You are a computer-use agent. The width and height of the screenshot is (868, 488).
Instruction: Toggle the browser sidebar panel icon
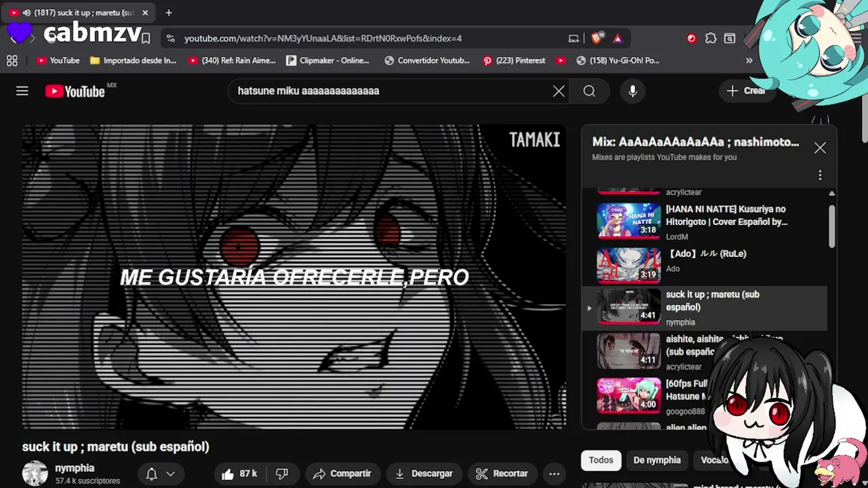pos(730,39)
